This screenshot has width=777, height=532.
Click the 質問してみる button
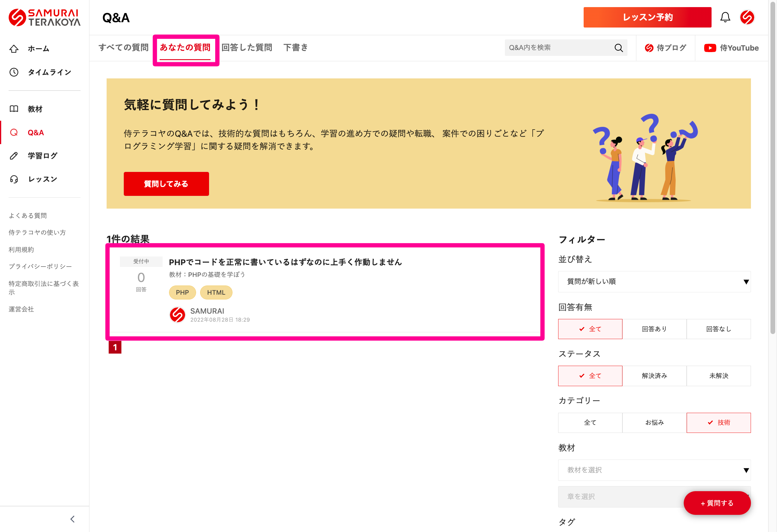point(166,184)
